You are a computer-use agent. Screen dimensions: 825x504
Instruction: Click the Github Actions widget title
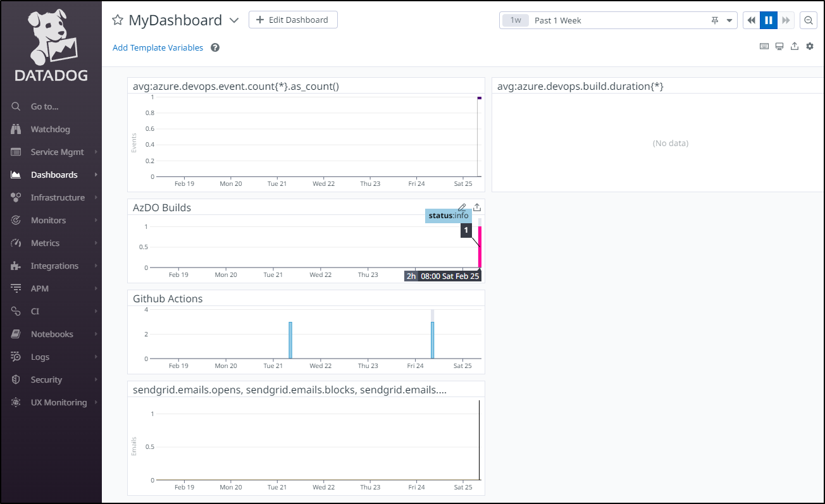coord(168,298)
